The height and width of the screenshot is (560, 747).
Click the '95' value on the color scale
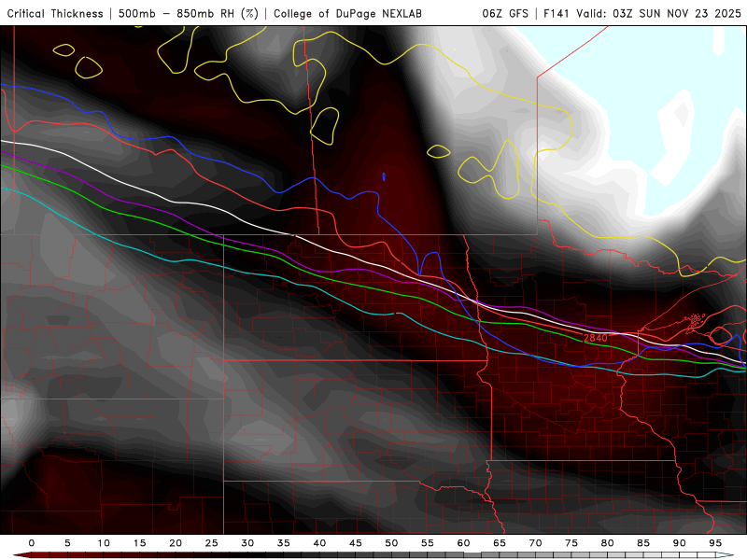point(715,543)
